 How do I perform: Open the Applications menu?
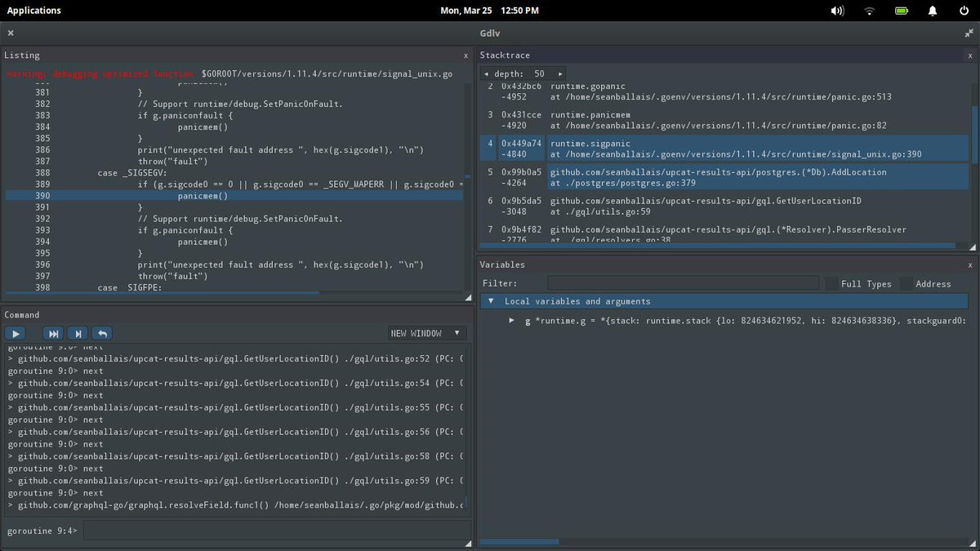[x=34, y=11]
